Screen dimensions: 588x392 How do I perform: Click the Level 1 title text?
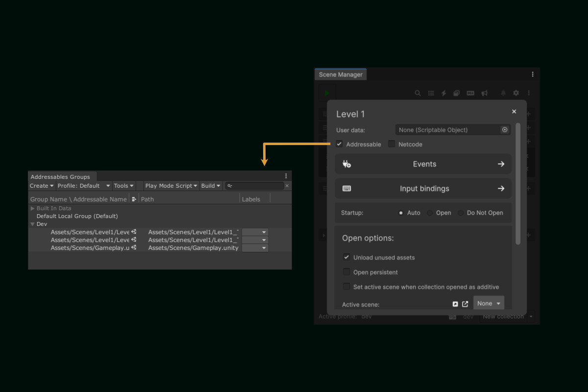[x=350, y=114]
